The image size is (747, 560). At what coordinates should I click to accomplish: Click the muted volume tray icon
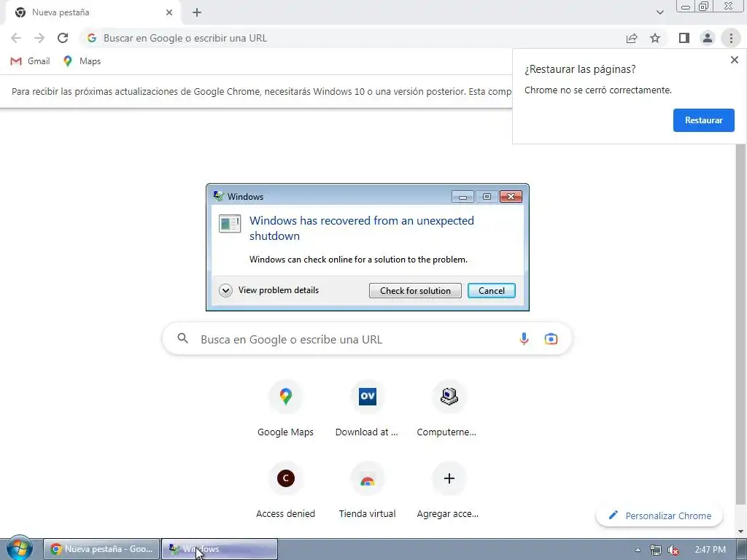pos(673,550)
